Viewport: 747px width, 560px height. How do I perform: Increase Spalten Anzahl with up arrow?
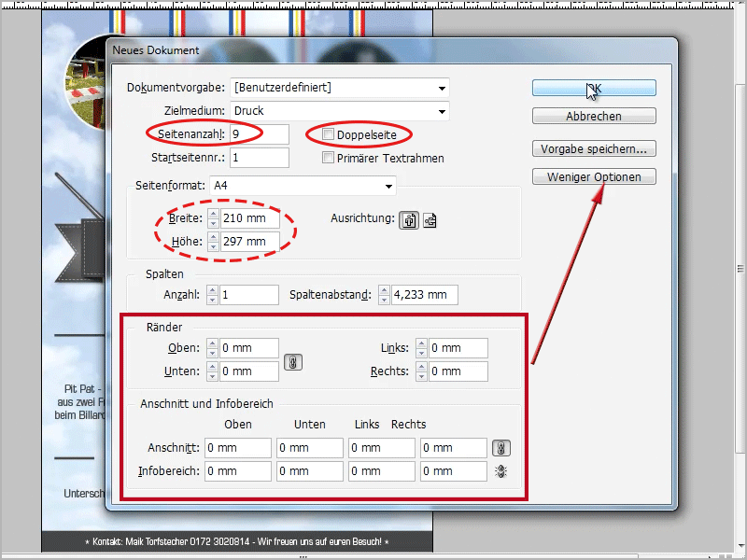tap(213, 290)
